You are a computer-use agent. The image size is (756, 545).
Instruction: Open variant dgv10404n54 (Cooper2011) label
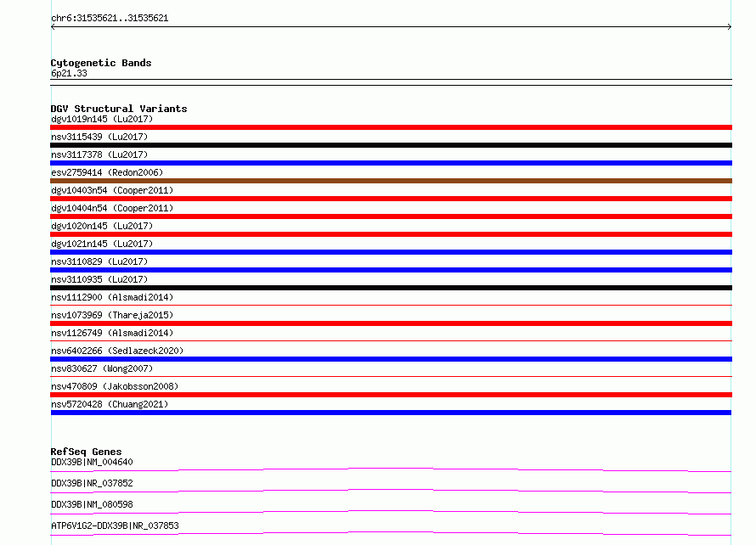coord(112,208)
